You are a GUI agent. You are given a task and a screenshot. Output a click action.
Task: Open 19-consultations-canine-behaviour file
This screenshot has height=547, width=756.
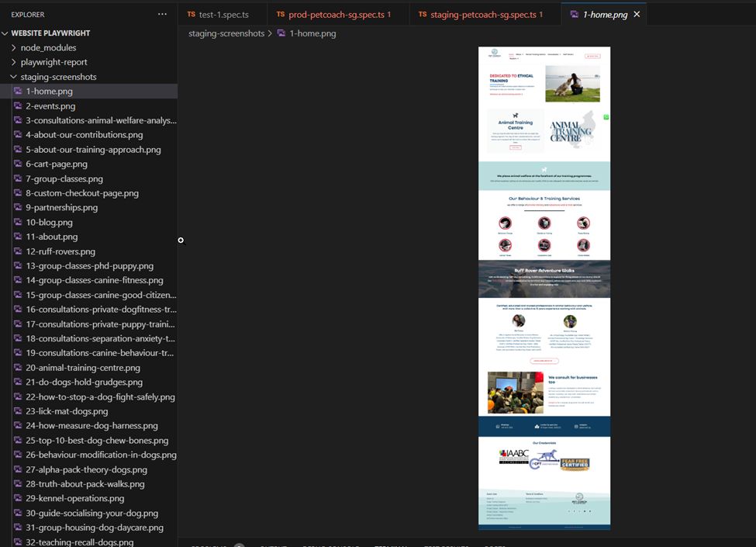coord(88,353)
